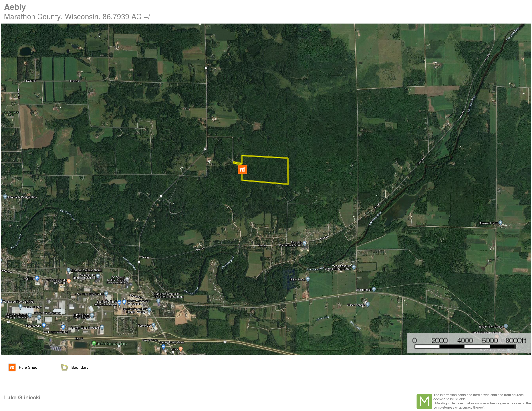Screen dimensions: 532x411
Task: Click the Riverside Elementary School pin
Action: (x=304, y=243)
